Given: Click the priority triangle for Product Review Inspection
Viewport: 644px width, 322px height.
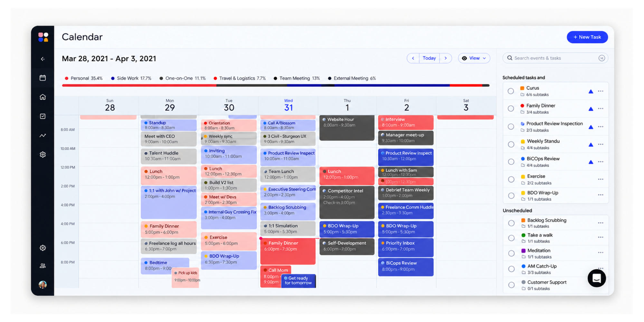Looking at the screenshot, I should (x=591, y=127).
